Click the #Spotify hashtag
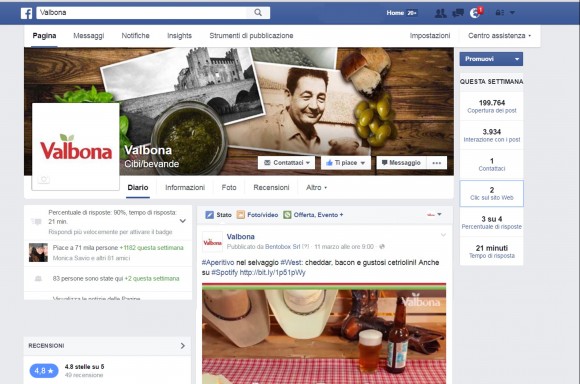Image resolution: width=580 pixels, height=384 pixels. pyautogui.click(x=225, y=273)
